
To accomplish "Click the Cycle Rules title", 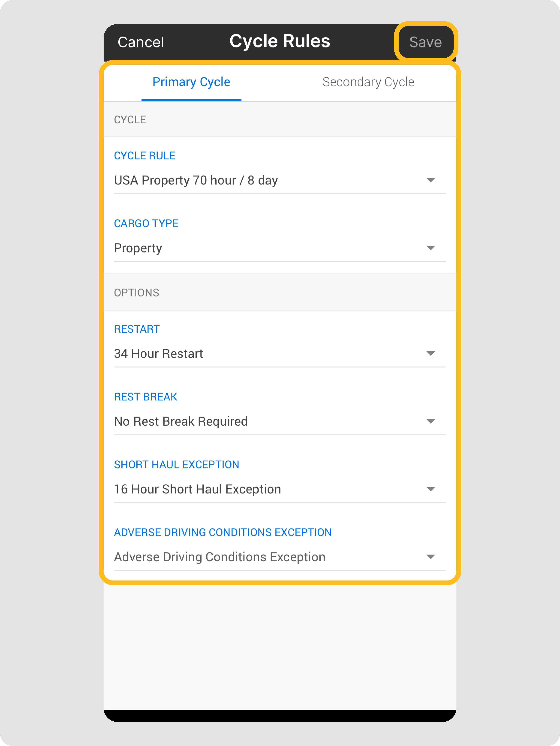I will click(280, 41).
